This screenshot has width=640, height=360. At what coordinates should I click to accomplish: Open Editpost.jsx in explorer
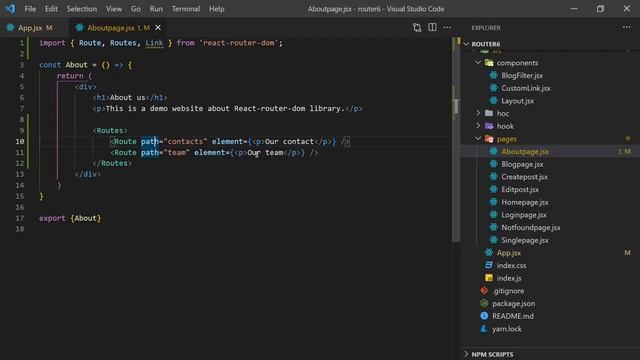click(520, 189)
